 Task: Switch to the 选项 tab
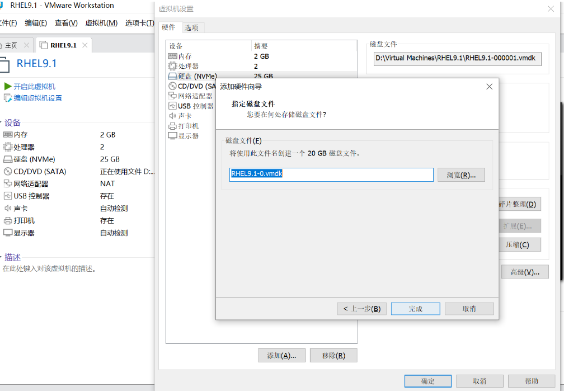coord(191,28)
